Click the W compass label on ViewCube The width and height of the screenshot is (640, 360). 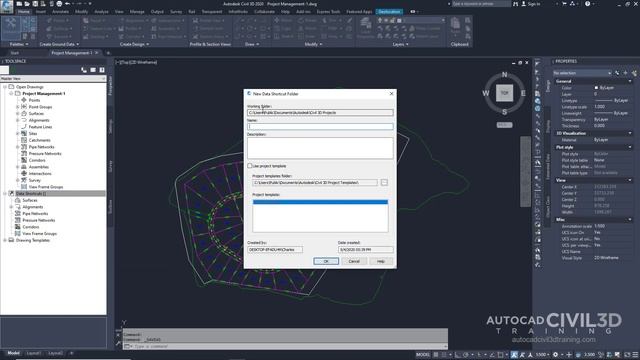tap(486, 93)
